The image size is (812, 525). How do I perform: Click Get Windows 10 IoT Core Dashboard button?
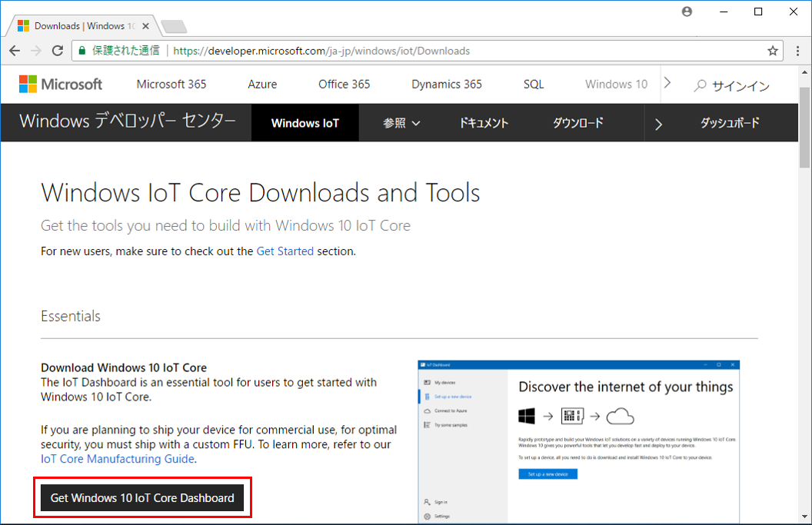(x=142, y=497)
